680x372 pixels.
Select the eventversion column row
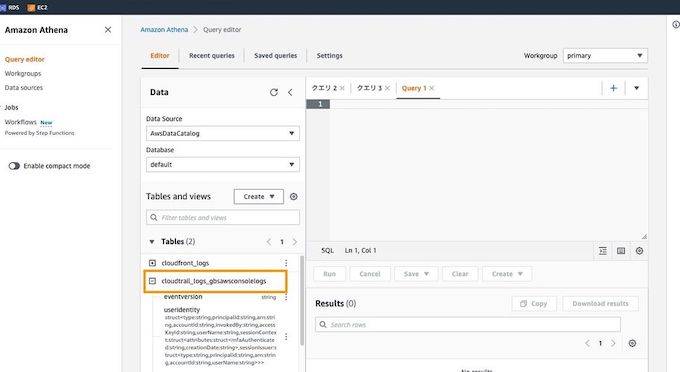tap(220, 297)
